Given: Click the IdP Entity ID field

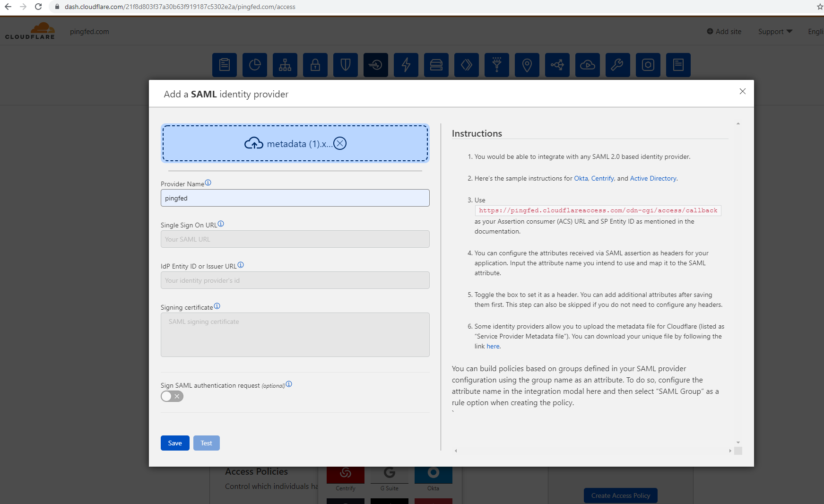Looking at the screenshot, I should (x=295, y=280).
